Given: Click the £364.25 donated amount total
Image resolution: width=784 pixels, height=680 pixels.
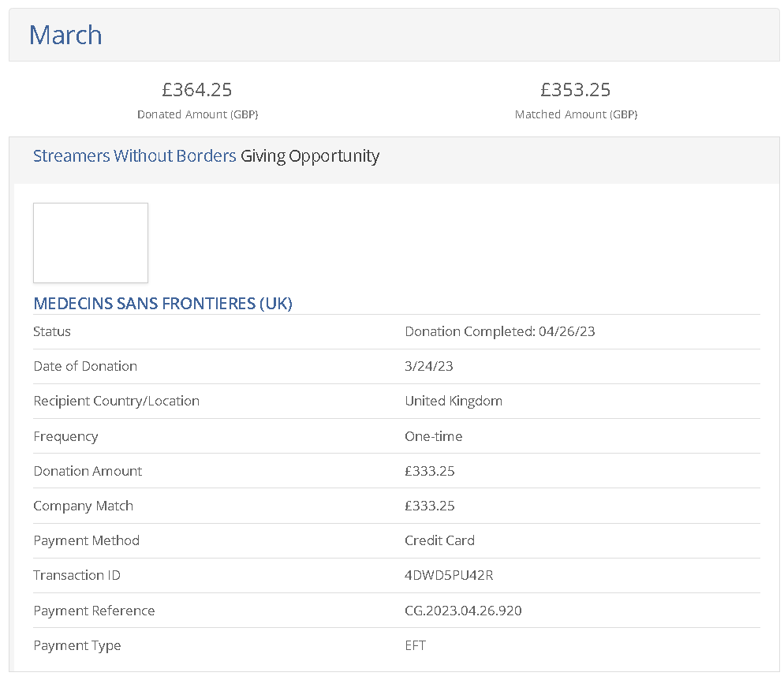Looking at the screenshot, I should pyautogui.click(x=197, y=90).
